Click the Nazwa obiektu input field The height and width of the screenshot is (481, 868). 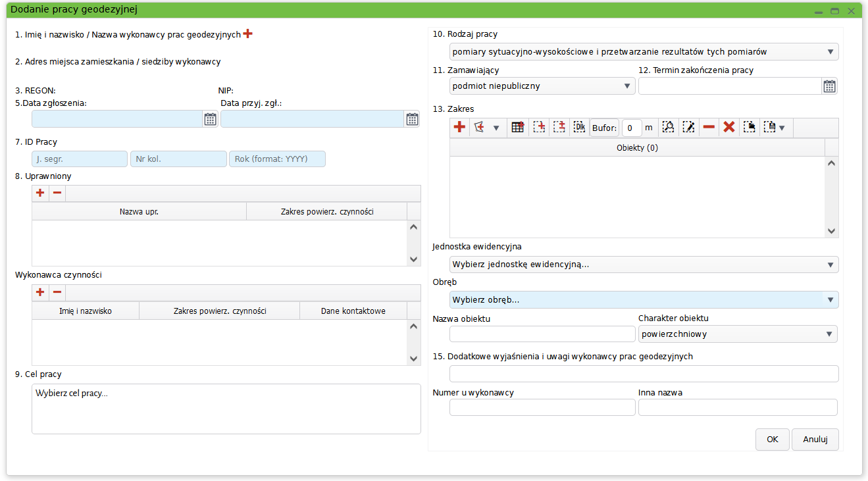click(542, 334)
